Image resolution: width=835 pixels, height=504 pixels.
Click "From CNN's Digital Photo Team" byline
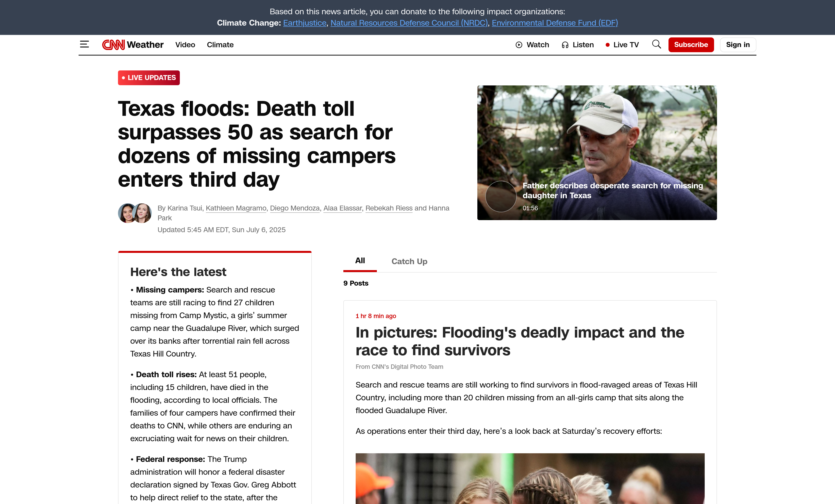click(400, 367)
